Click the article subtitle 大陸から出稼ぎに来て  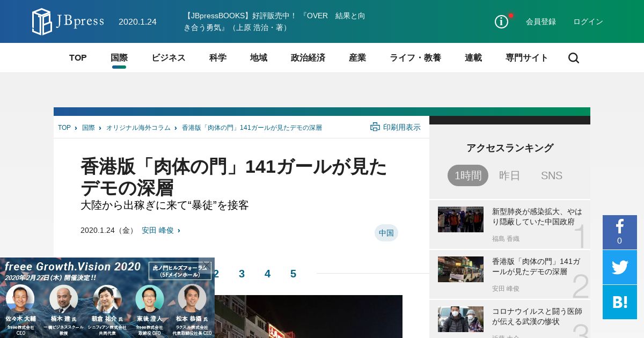coord(165,205)
